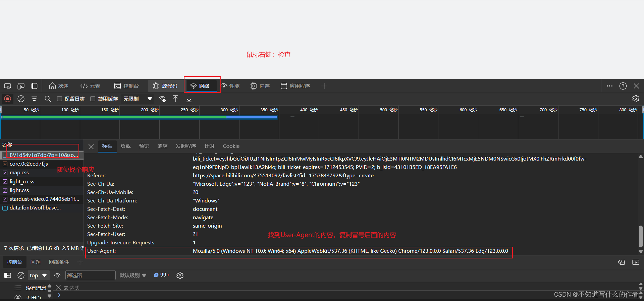Enable the 禁用缓存 checkbox
Viewport: 644px width, 301px height.
[93, 99]
